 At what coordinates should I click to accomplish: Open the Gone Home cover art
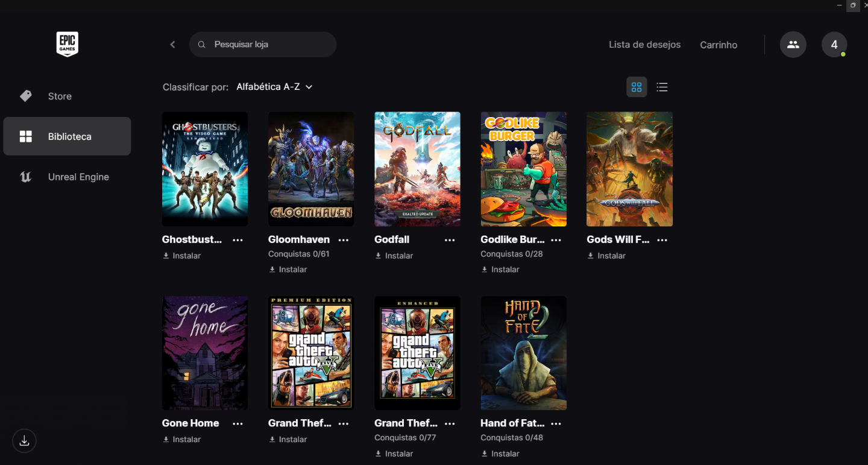[205, 353]
